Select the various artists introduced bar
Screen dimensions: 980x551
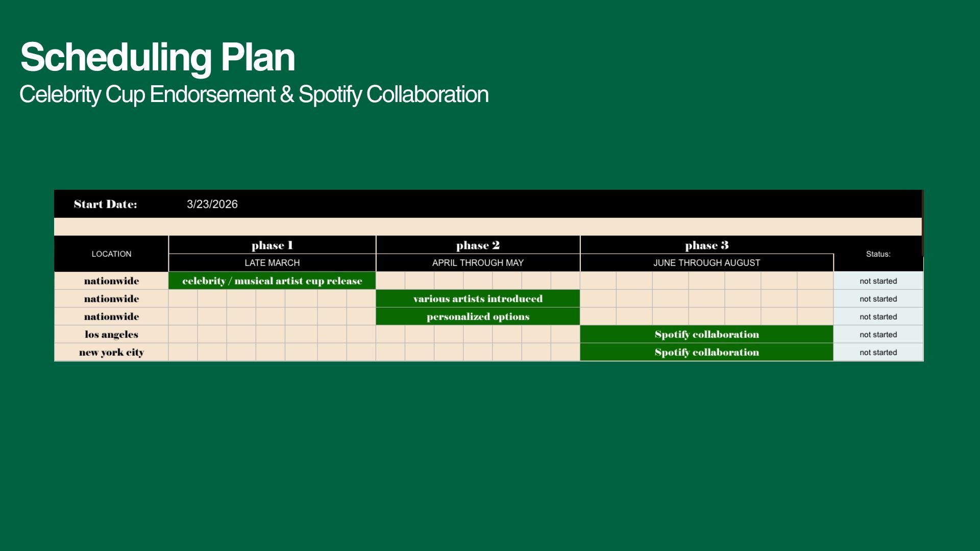(478, 298)
